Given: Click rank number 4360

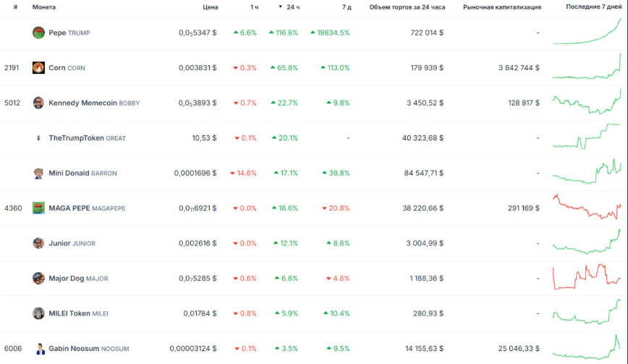Looking at the screenshot, I should [x=13, y=208].
